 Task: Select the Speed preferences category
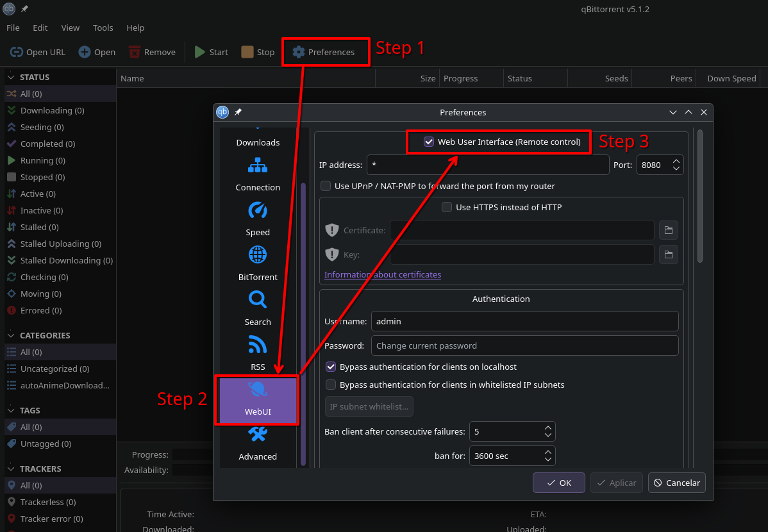tap(258, 219)
